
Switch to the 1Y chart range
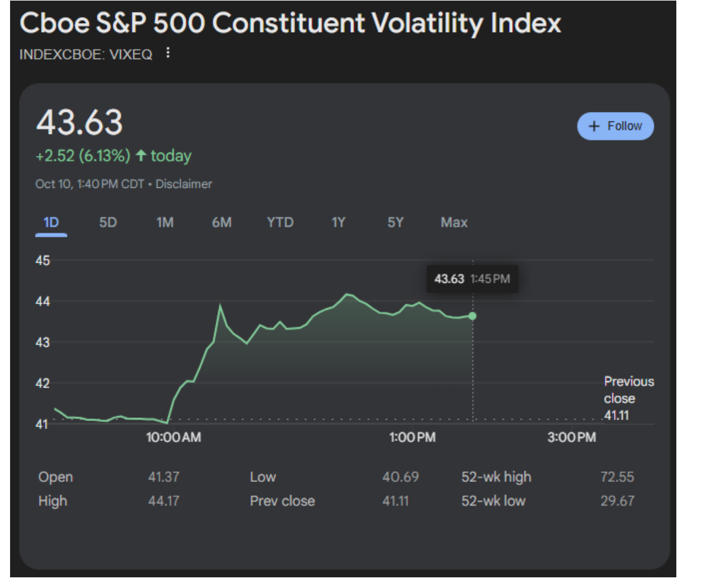point(338,223)
